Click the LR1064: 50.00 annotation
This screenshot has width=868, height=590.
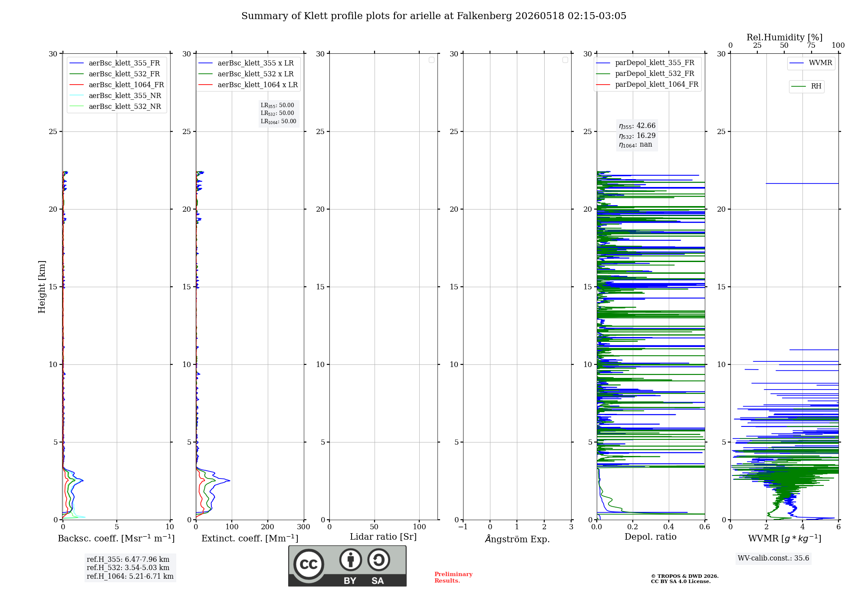tap(279, 121)
